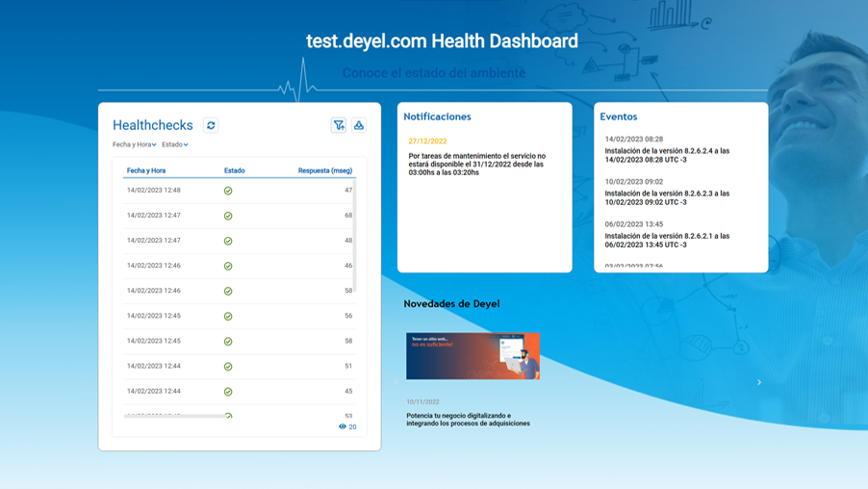The image size is (868, 489).
Task: Sort by Respuesta (mseg) column header
Action: click(325, 170)
